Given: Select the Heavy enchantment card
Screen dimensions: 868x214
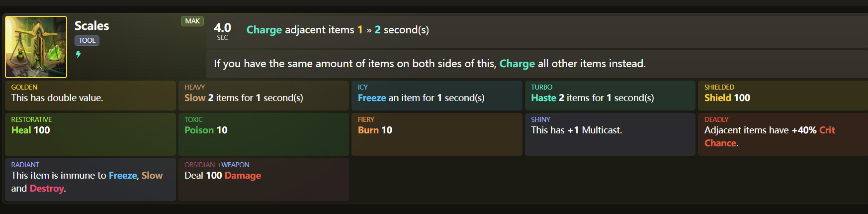Looking at the screenshot, I should (x=263, y=95).
